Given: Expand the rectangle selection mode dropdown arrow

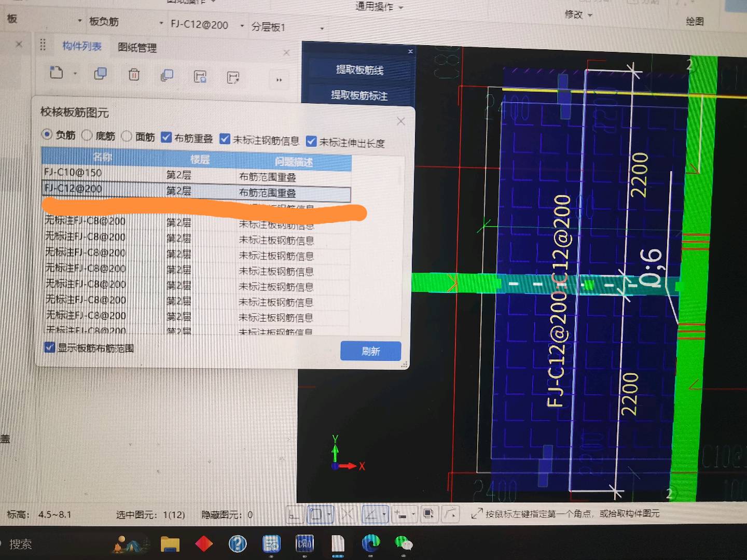Looking at the screenshot, I should (330, 514).
